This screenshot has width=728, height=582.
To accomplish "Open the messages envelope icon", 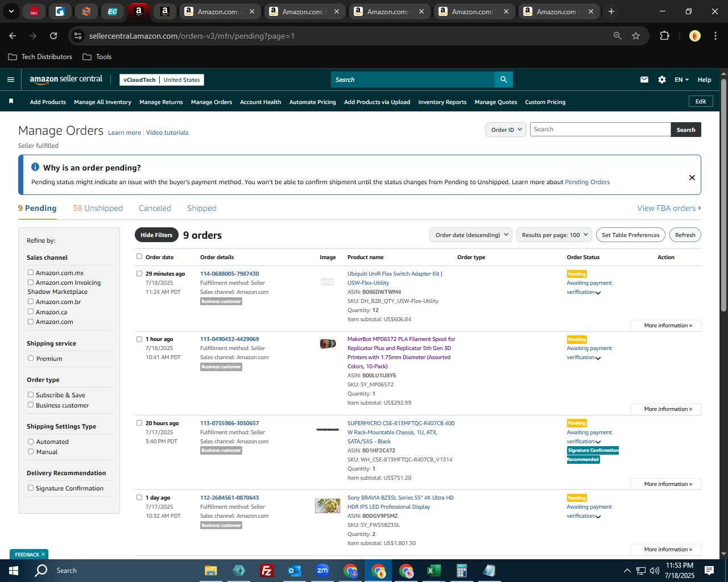I will [x=644, y=80].
